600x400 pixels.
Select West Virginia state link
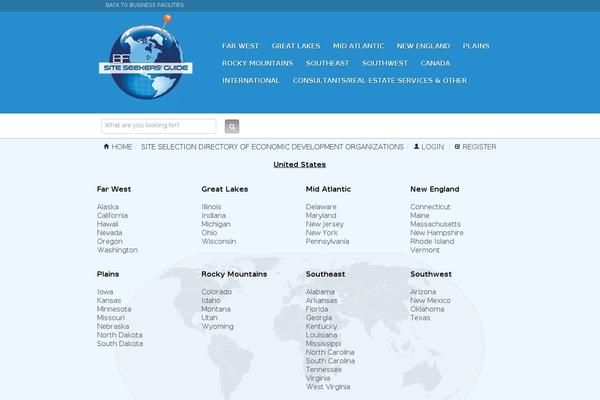[x=328, y=387]
